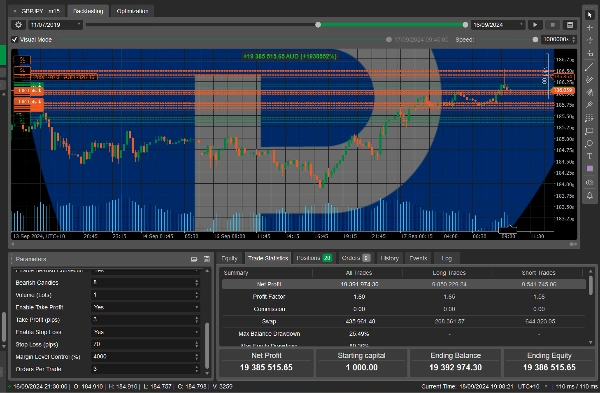Click the Ending Balance value 19 392 974.30

tap(455, 367)
